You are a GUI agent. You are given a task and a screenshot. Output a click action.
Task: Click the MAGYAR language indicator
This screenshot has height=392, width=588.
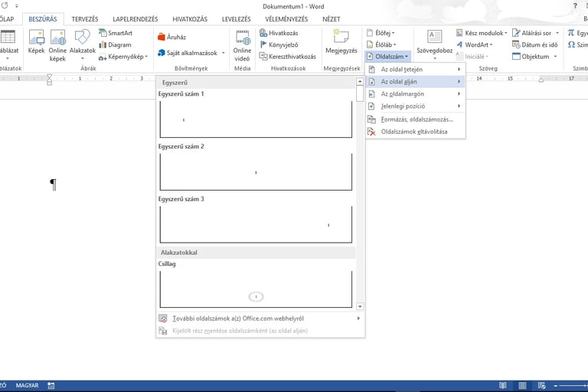point(27,385)
